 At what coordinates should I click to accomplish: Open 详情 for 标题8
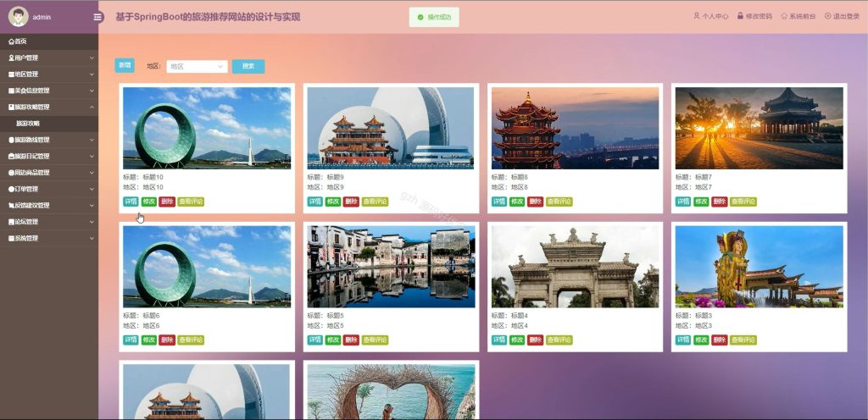(x=499, y=202)
